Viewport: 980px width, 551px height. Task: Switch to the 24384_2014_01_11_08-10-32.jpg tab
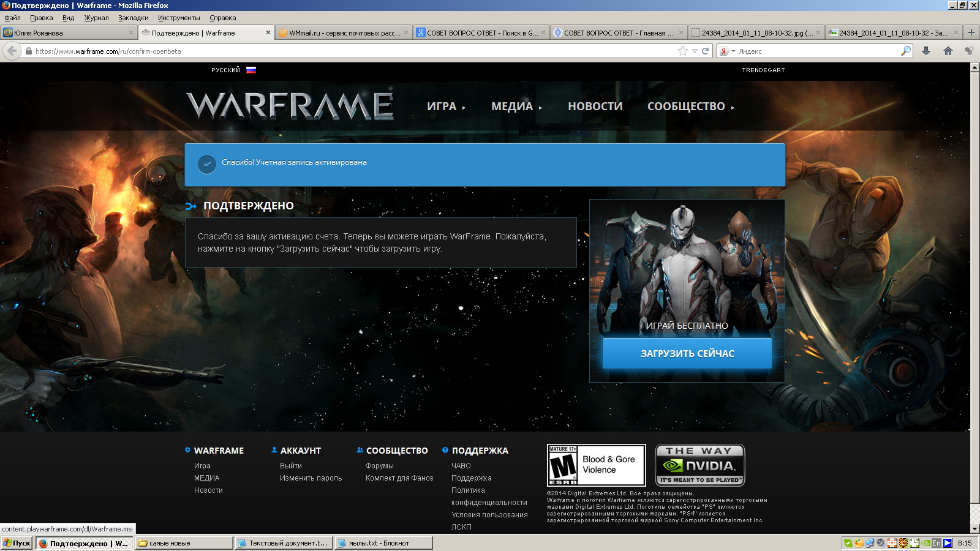(x=755, y=33)
